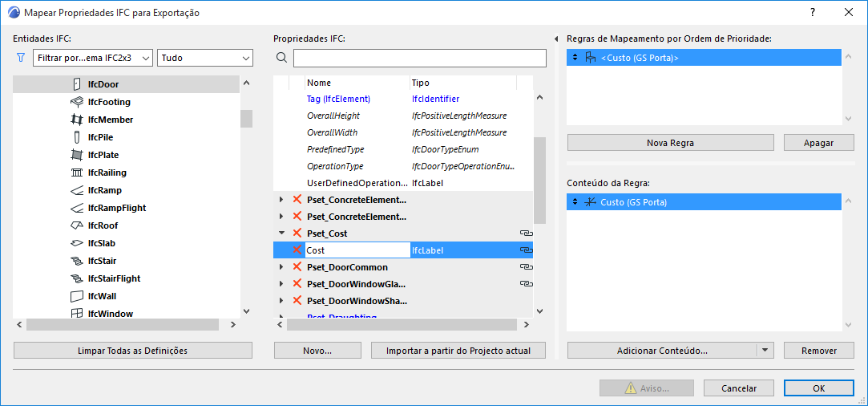Select the IfcStair entity icon
This screenshot has width=868, height=406.
[76, 261]
